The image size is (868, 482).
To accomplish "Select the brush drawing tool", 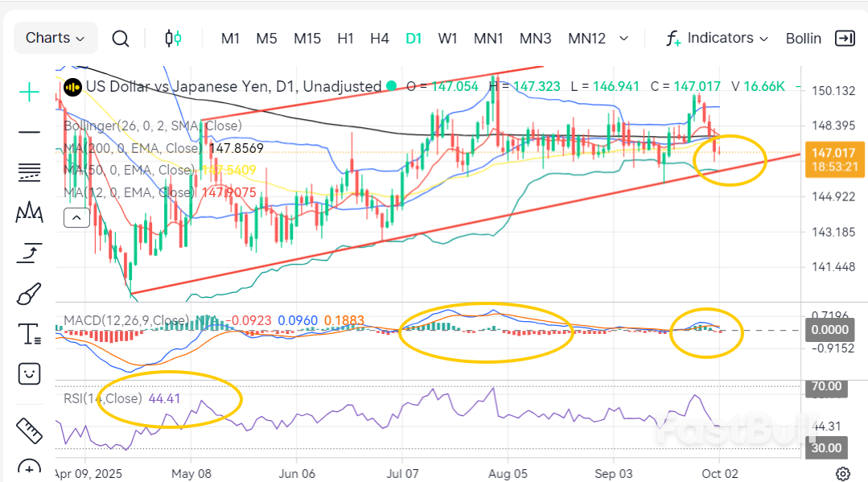I will click(29, 293).
